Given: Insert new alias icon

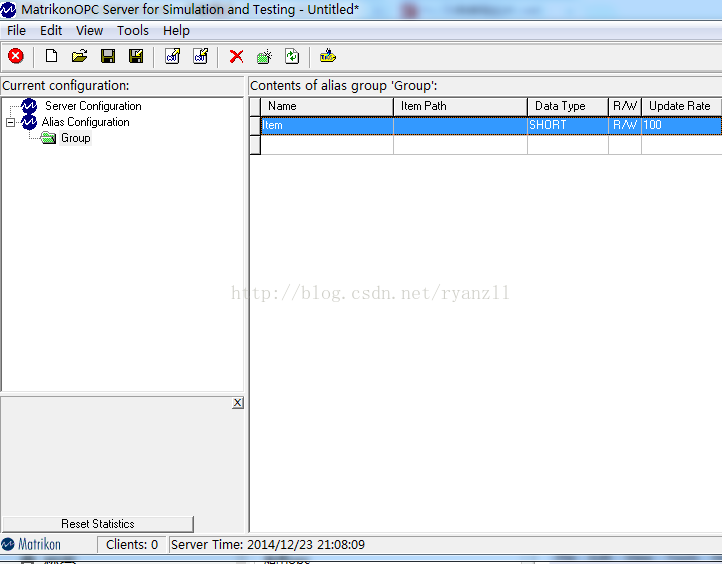Looking at the screenshot, I should (264, 57).
